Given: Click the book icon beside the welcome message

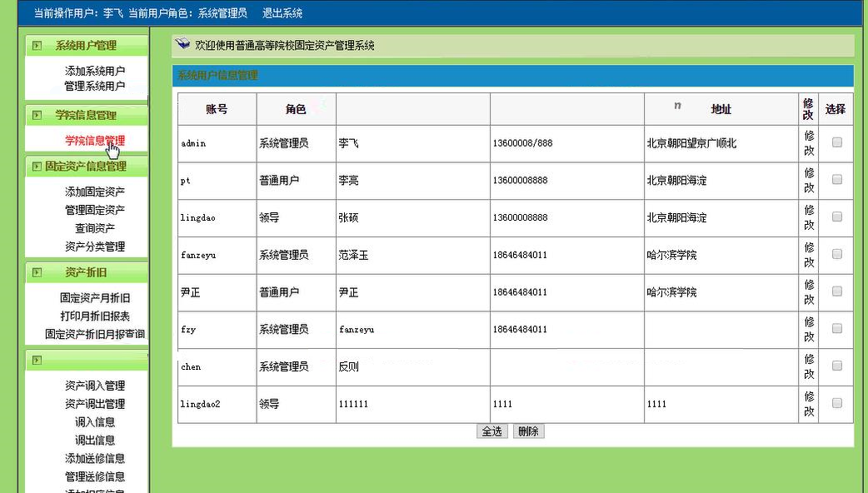Looking at the screenshot, I should 182,44.
